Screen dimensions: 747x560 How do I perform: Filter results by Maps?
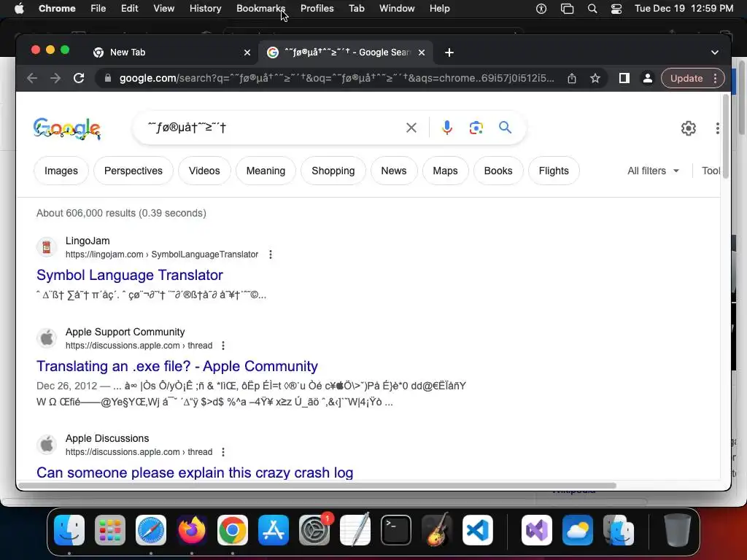pos(446,171)
